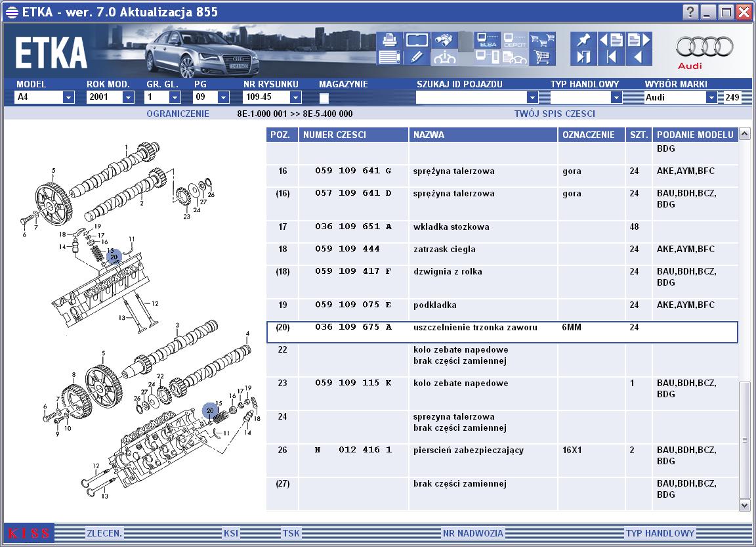Select the TSK item in bottom bar
756x547 pixels.
tap(291, 533)
